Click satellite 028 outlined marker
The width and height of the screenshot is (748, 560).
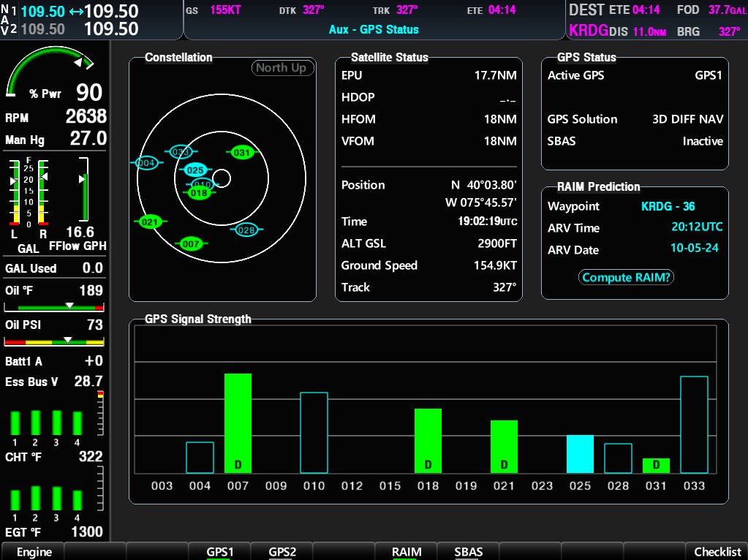(247, 230)
